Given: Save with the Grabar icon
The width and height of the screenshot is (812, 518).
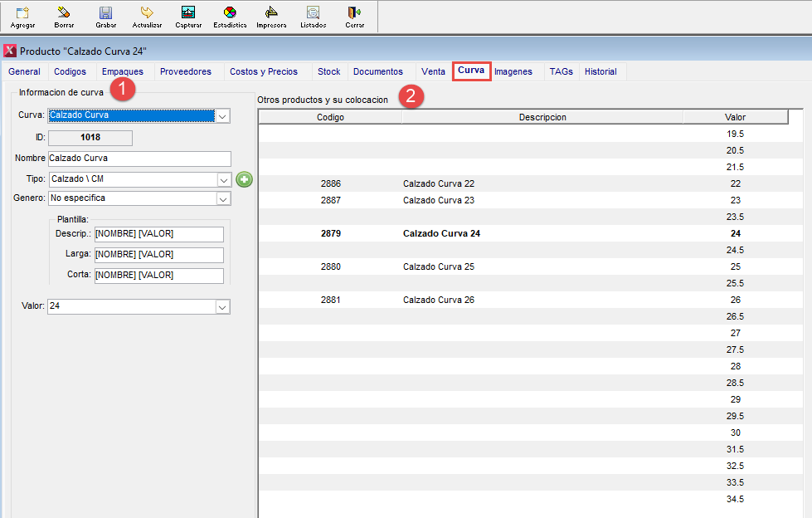Looking at the screenshot, I should [x=105, y=13].
